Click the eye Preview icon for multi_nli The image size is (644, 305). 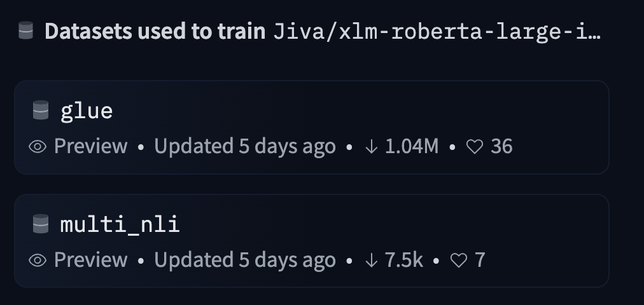click(x=38, y=260)
